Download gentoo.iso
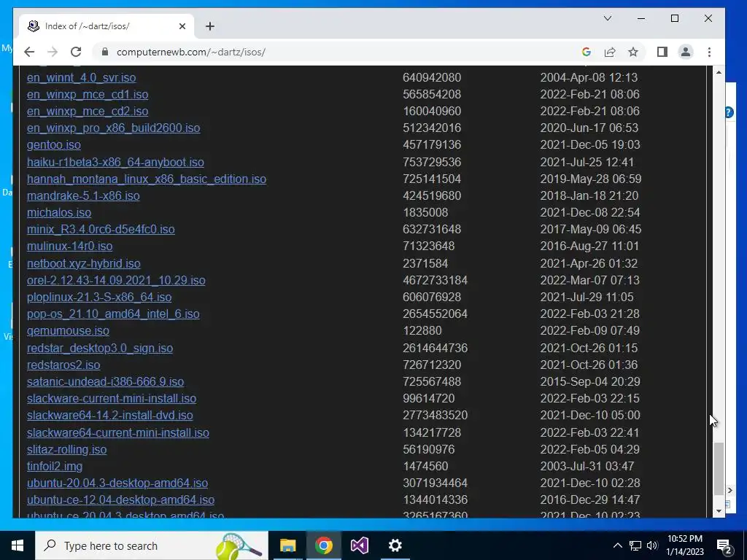This screenshot has width=747, height=560. coord(54,145)
